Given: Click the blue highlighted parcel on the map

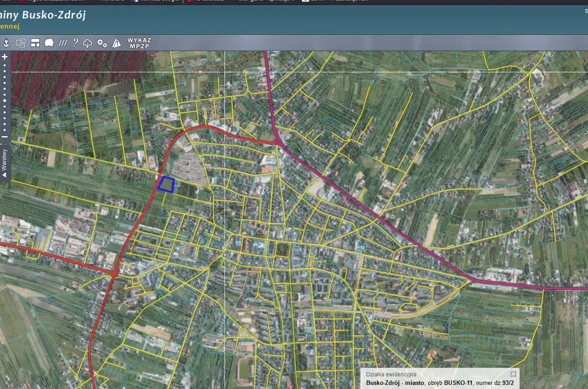Looking at the screenshot, I should click(x=166, y=184).
